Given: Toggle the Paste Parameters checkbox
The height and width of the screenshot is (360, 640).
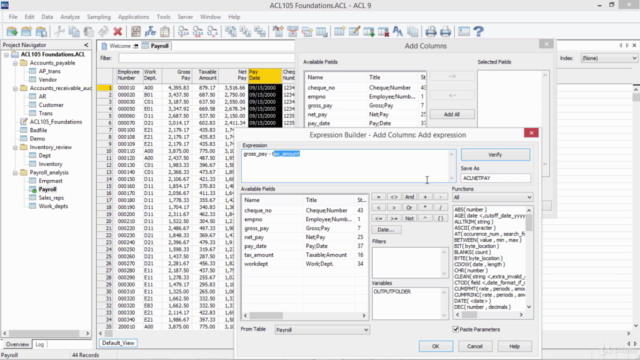Looking at the screenshot, I should [456, 329].
